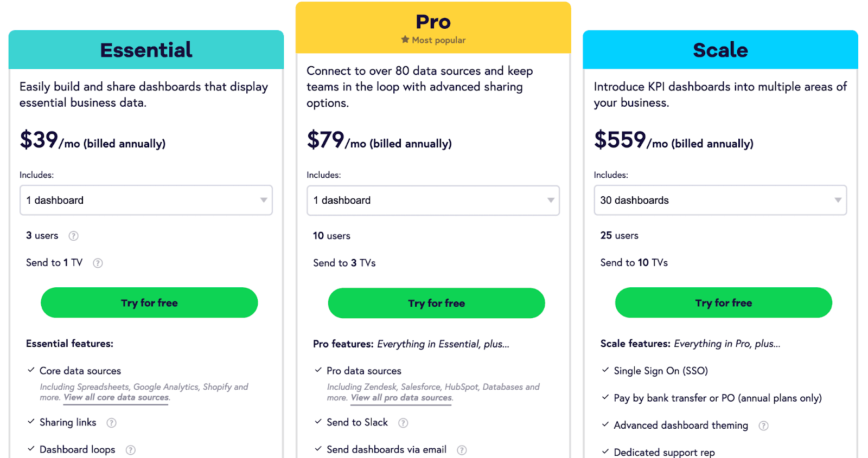Start Essential plan with Try for free
The width and height of the screenshot is (868, 458).
click(x=149, y=302)
